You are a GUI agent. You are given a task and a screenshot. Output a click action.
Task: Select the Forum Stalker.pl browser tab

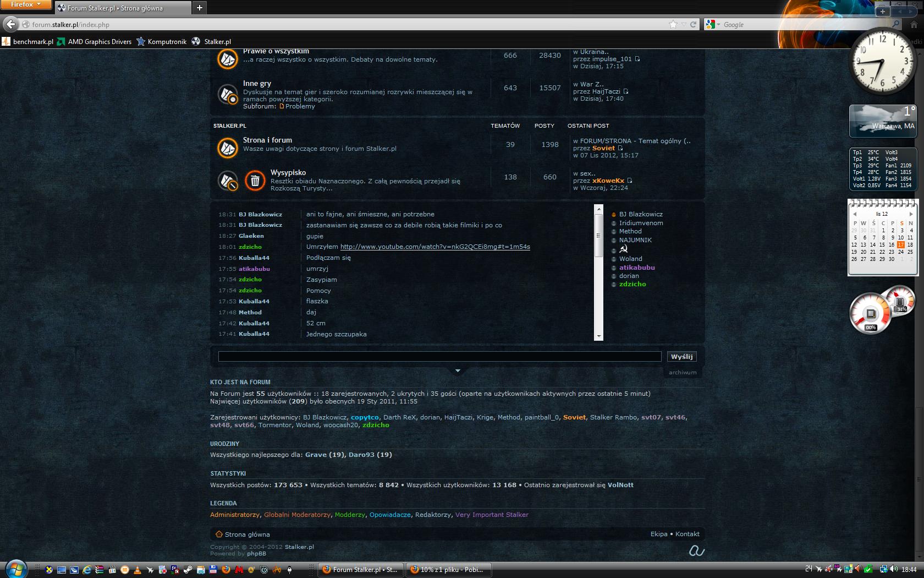coord(122,8)
